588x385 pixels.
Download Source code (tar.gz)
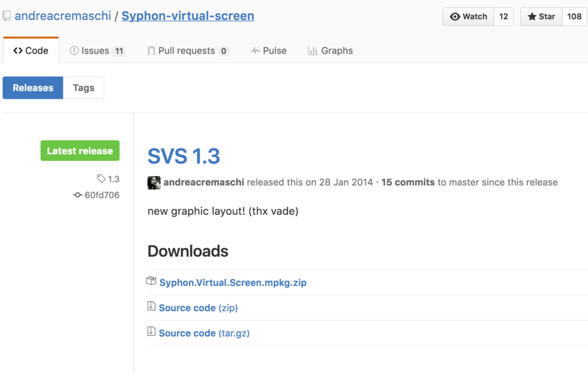pos(204,333)
